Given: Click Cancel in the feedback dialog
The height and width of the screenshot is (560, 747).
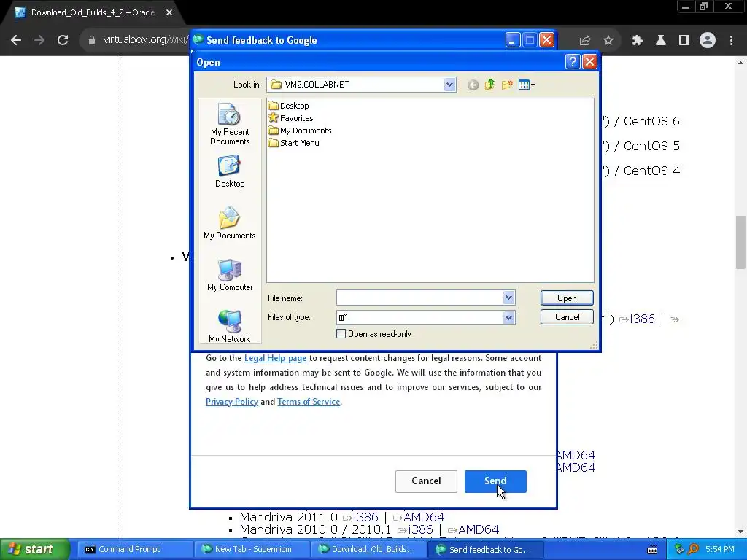Looking at the screenshot, I should [426, 481].
